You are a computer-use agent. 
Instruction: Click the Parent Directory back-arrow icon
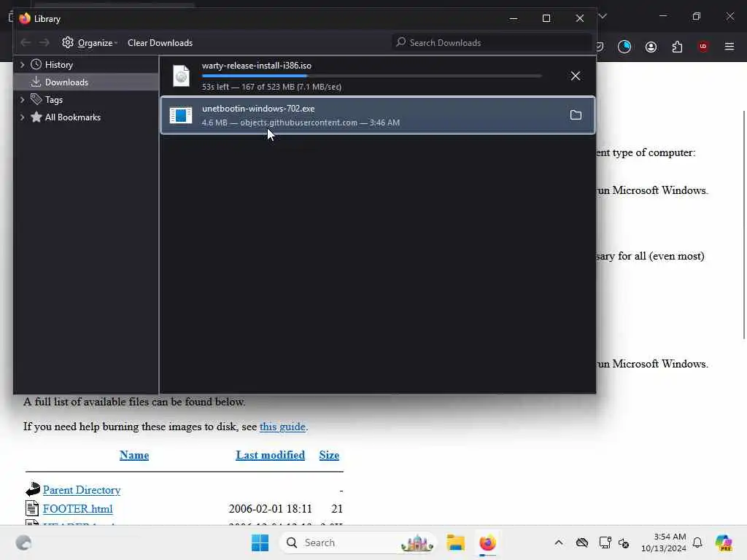coord(32,489)
